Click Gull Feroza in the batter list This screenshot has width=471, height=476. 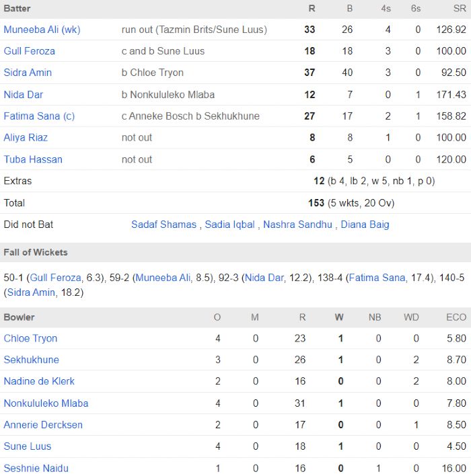(x=30, y=51)
